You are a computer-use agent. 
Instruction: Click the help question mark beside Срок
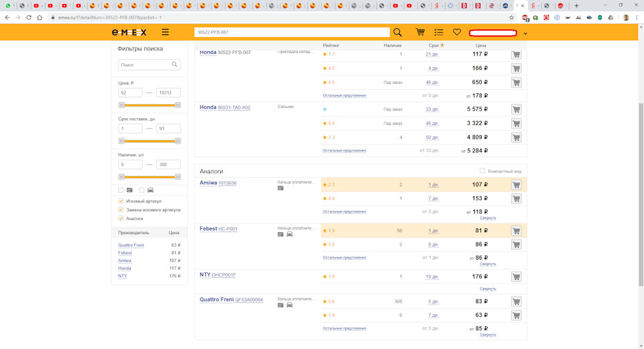(442, 45)
